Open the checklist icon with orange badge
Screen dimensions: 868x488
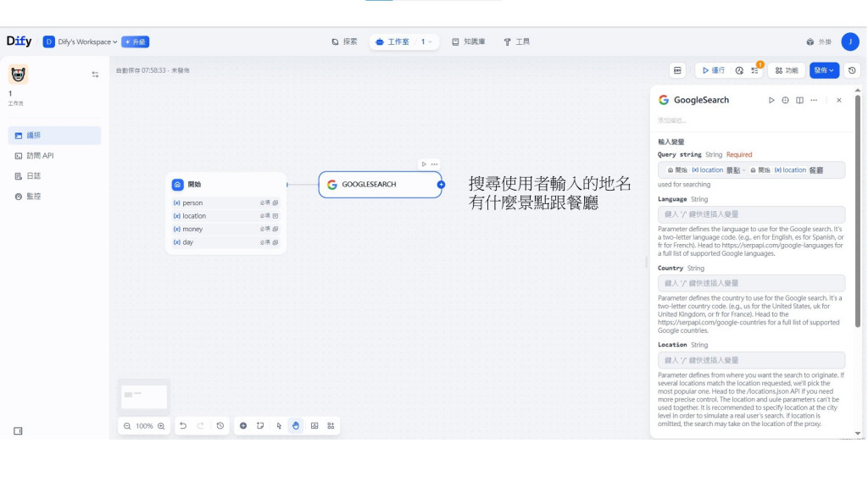(755, 70)
